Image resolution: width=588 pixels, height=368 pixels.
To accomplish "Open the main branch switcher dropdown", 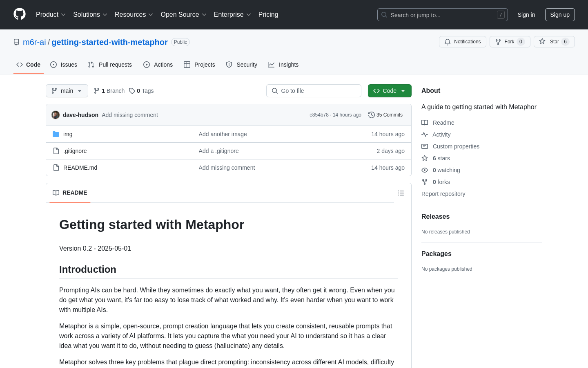I will coord(67,91).
